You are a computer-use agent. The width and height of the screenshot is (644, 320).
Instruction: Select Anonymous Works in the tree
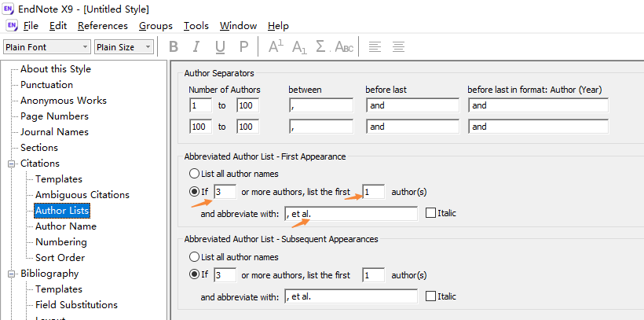(64, 101)
